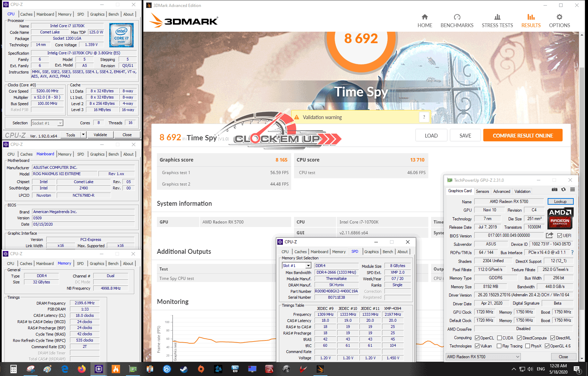Open AMD Radeon RX 5700 GPU selector
The height and width of the screenshot is (376, 588).
pyautogui.click(x=483, y=357)
